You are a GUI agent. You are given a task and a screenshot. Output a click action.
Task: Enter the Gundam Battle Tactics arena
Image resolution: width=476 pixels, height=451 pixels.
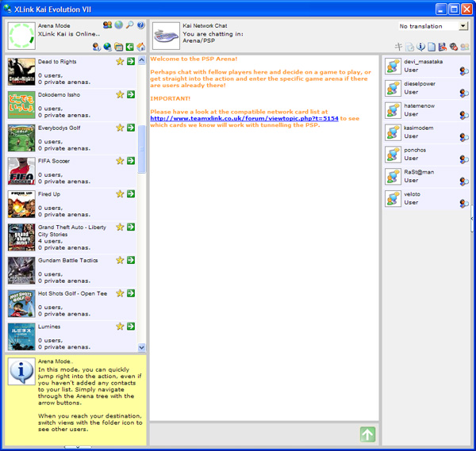(131, 260)
